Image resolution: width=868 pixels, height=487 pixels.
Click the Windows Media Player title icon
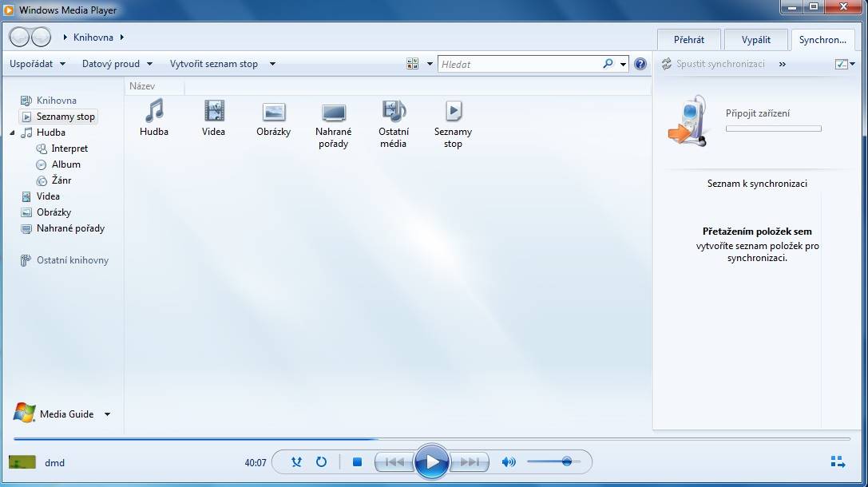[9, 10]
